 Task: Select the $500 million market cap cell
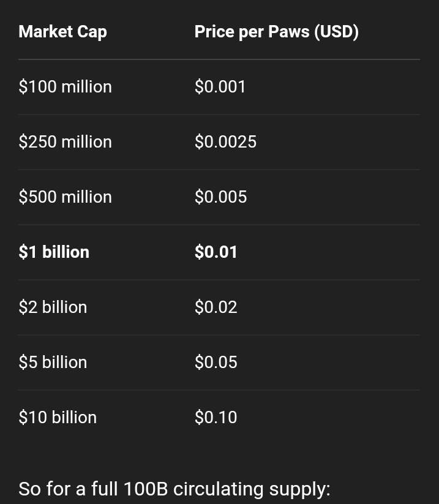pyautogui.click(x=66, y=197)
